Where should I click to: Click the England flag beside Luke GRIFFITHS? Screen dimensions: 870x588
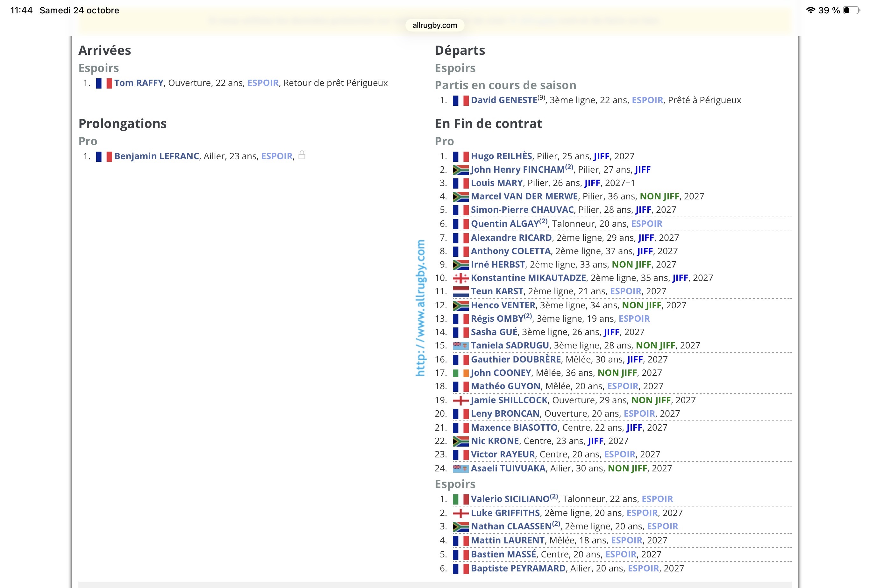[x=460, y=513]
